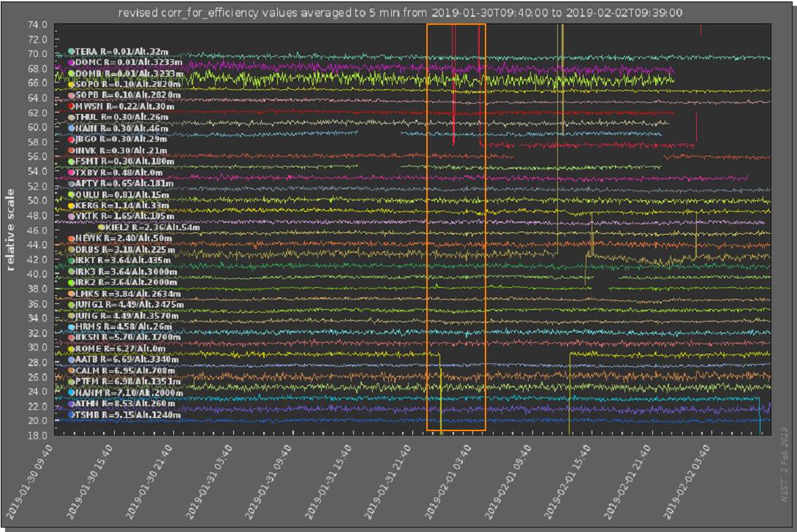This screenshot has height=532, width=797.
Task: Select the KIEL2 yellow legend marker
Action: (102, 227)
